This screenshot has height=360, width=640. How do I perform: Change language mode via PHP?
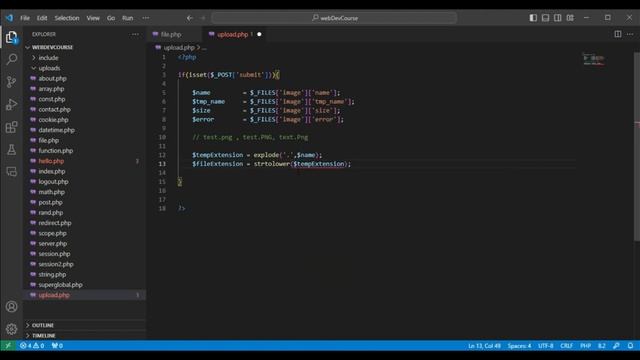pos(585,346)
